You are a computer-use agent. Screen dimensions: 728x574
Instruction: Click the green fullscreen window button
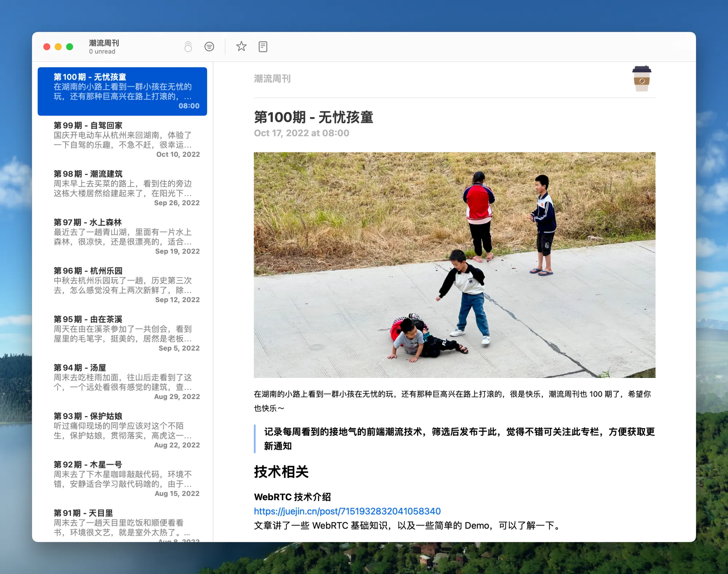click(x=70, y=47)
